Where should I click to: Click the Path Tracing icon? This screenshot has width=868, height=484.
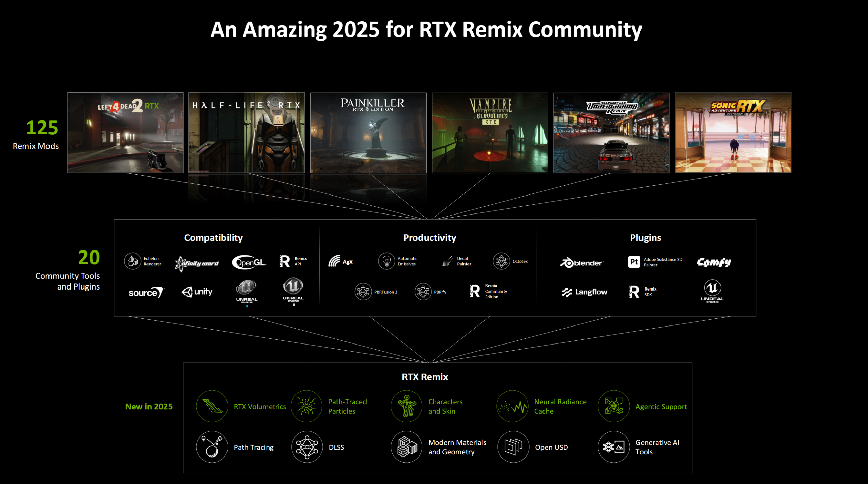coord(212,447)
